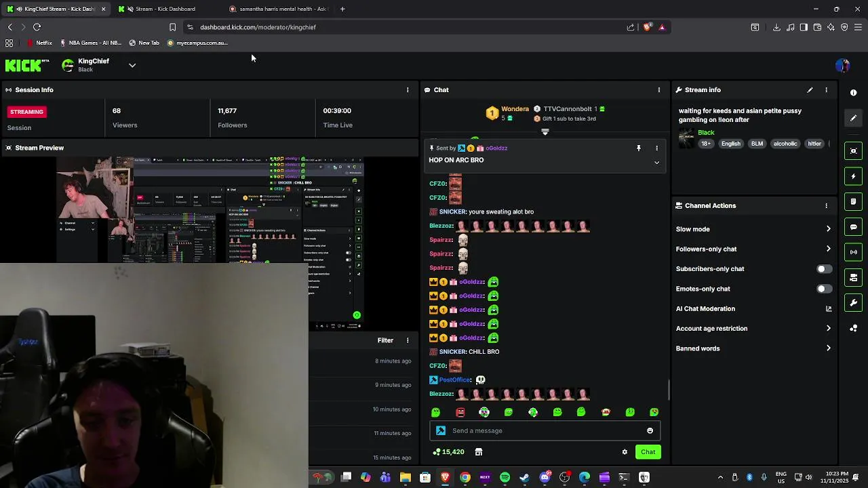Open Channel Actions panel three-dot menu
The image size is (868, 488).
(x=826, y=205)
